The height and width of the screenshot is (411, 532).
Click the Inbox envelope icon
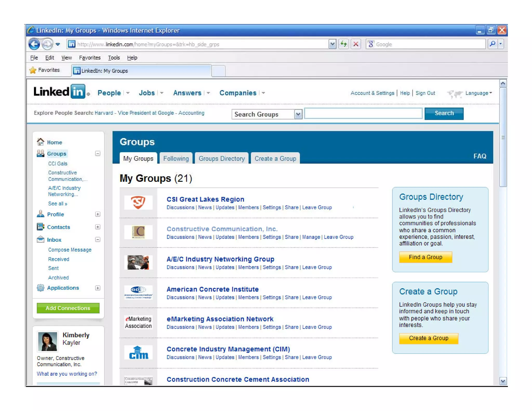41,240
